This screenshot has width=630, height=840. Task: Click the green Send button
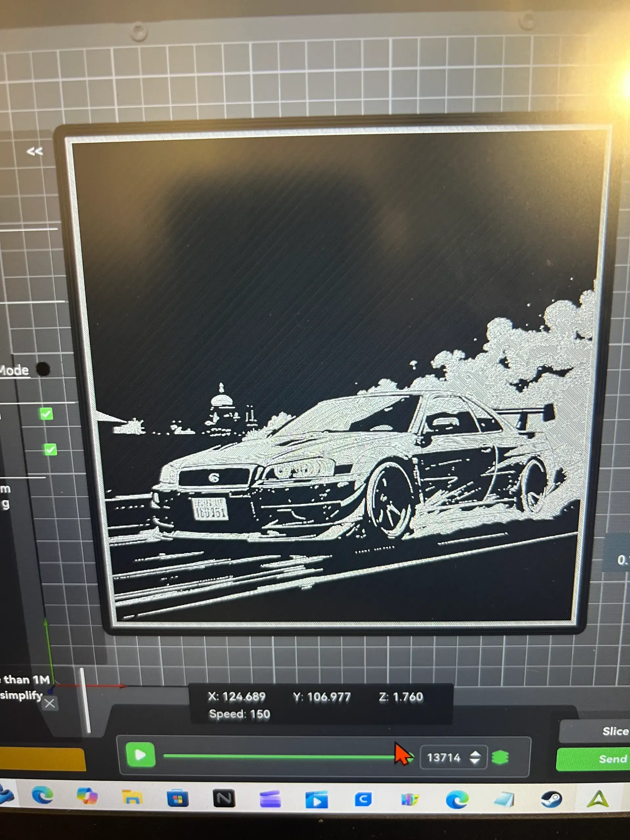(593, 759)
